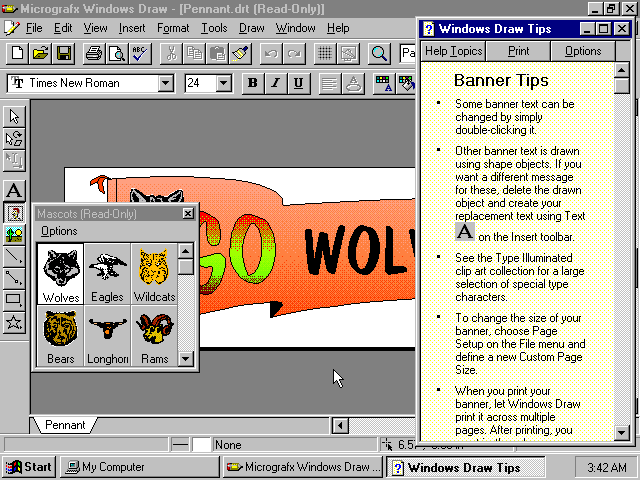This screenshot has height=480, width=640.
Task: Open the Draw menu
Action: [251, 28]
